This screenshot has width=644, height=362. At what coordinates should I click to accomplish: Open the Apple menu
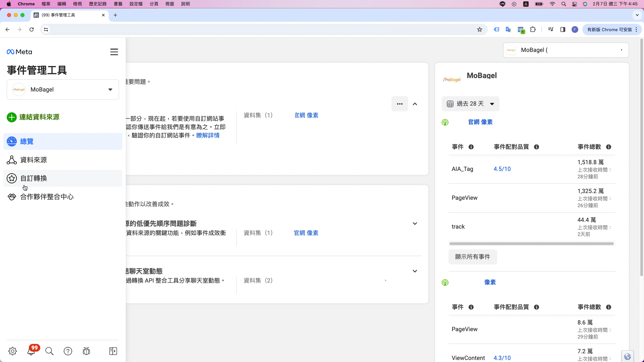click(9, 4)
